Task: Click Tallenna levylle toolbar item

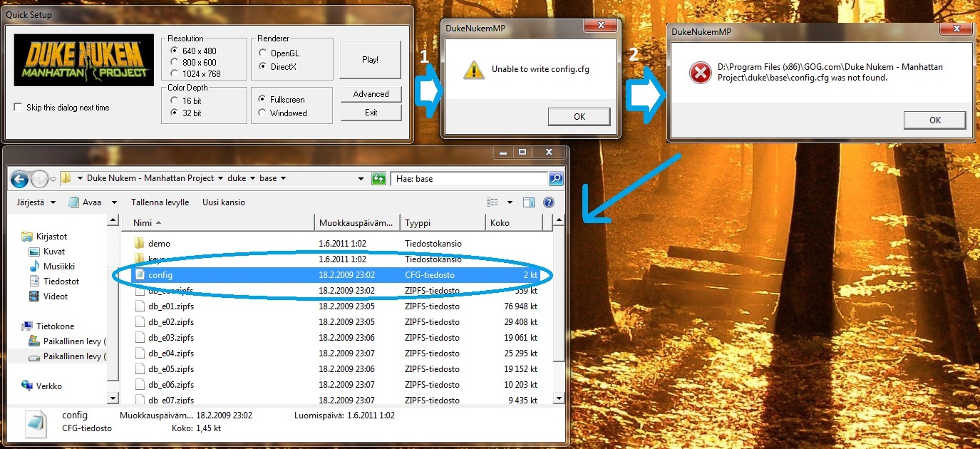Action: click(160, 202)
